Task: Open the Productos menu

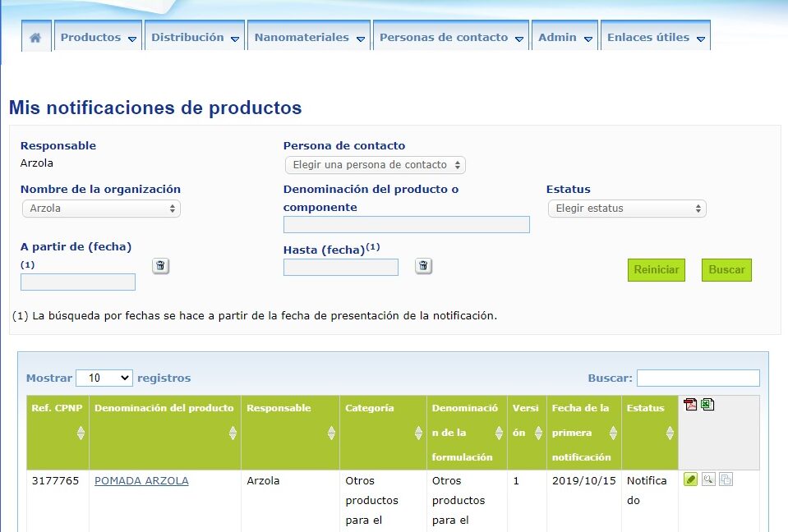Action: point(98,38)
